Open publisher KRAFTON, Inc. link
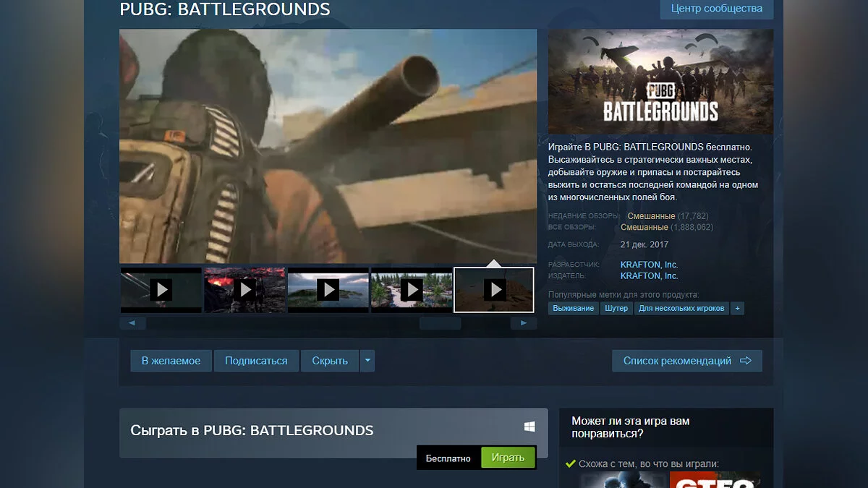 tap(649, 275)
